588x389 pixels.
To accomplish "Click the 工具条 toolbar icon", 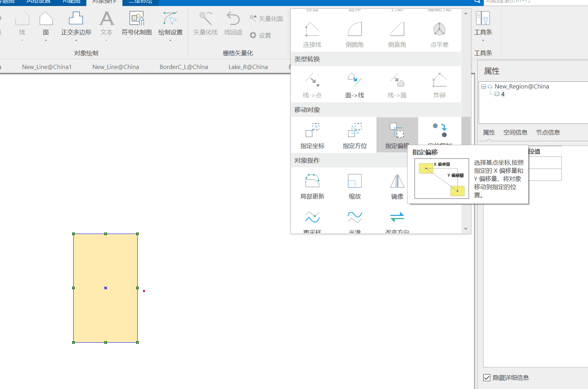I will coord(483,23).
